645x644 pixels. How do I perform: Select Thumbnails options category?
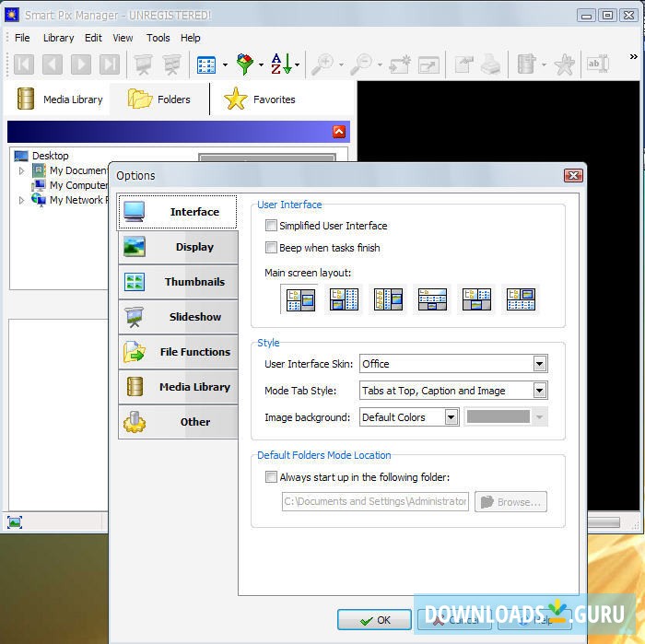click(x=178, y=282)
